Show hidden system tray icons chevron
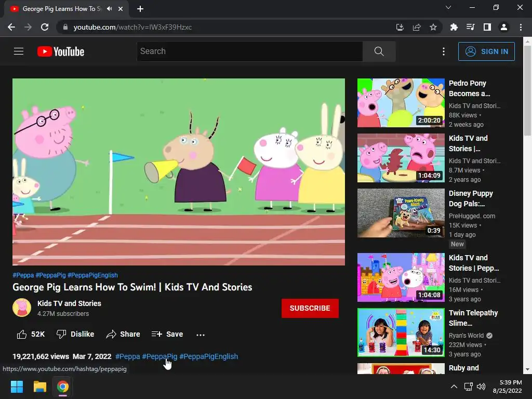 [x=454, y=387]
